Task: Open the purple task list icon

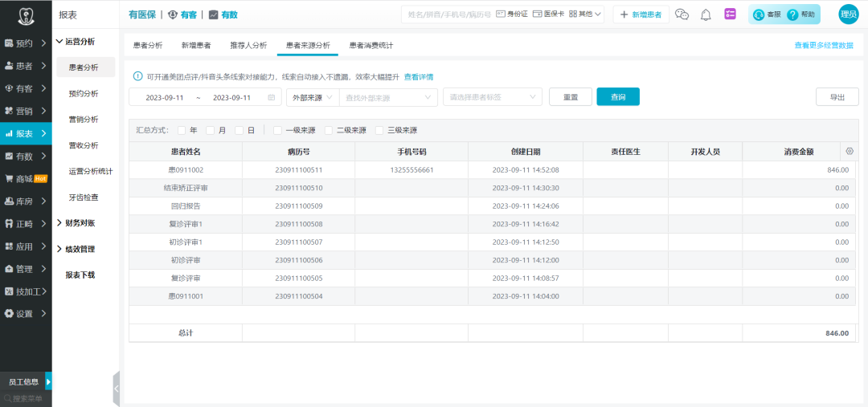Action: 730,15
